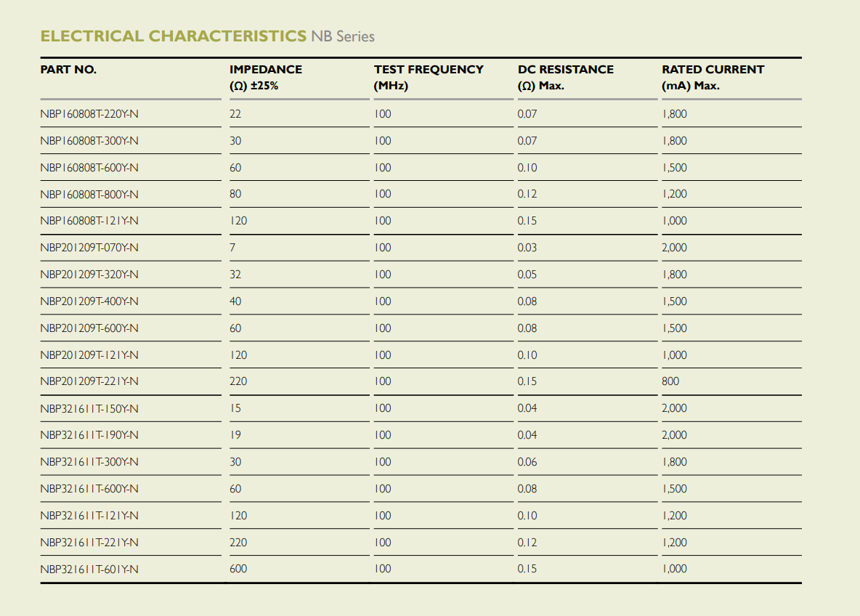860x616 pixels.
Task: Select the DC RESISTANCE column header
Action: click(x=566, y=77)
